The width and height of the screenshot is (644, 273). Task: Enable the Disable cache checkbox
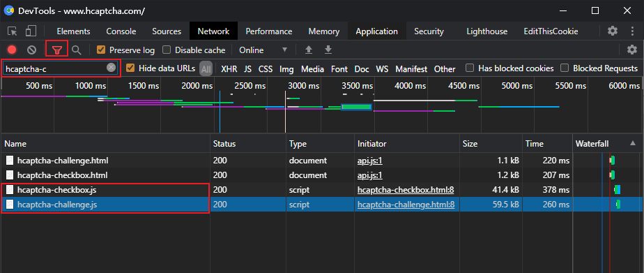coord(167,50)
